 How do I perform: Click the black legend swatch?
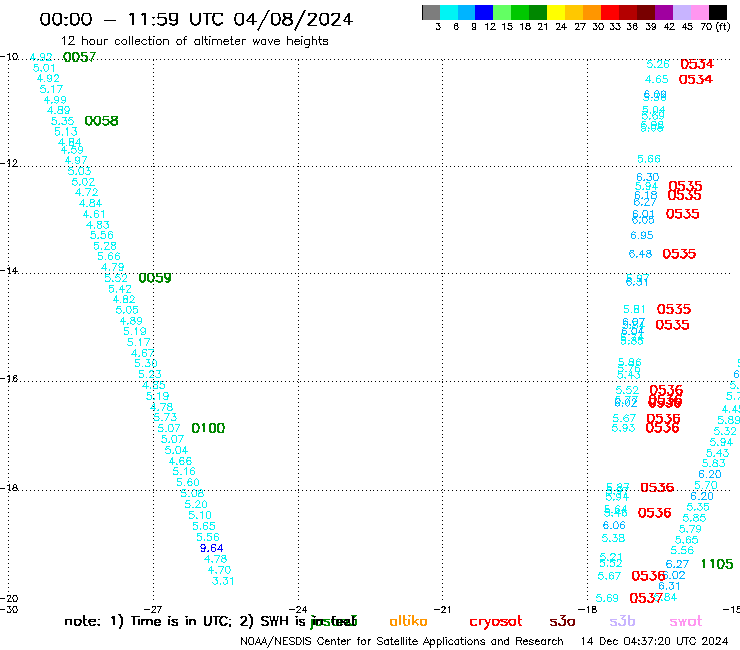point(718,12)
